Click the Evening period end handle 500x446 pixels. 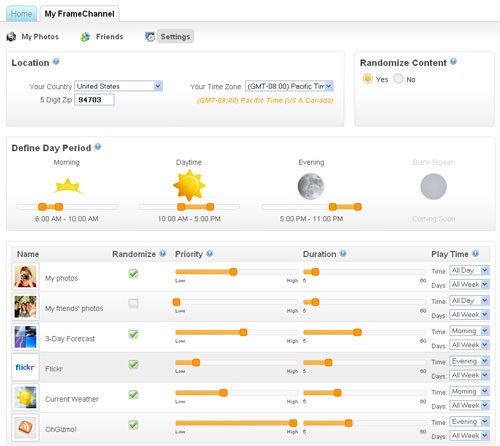click(358, 207)
